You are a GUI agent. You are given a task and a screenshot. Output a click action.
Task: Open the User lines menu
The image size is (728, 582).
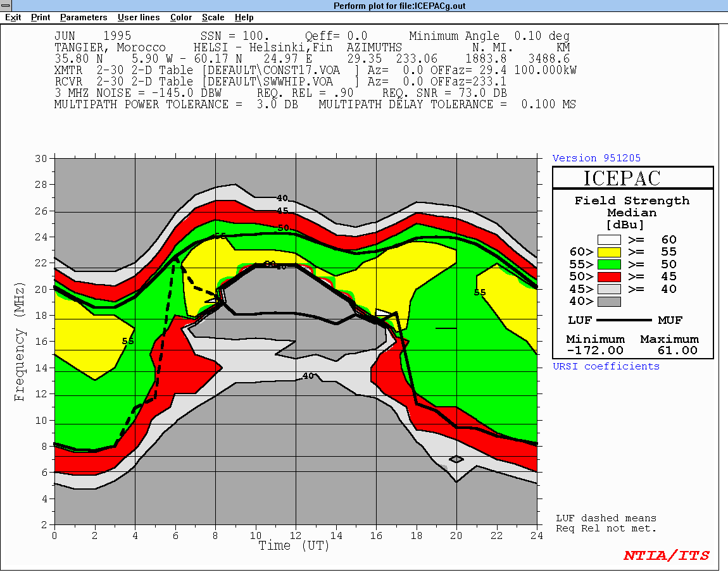pos(139,18)
